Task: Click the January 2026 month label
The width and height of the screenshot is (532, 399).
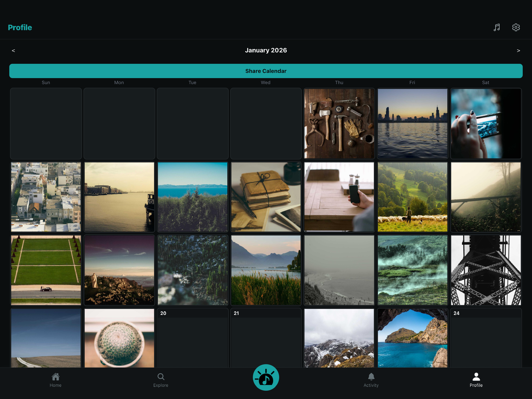Action: pyautogui.click(x=266, y=50)
